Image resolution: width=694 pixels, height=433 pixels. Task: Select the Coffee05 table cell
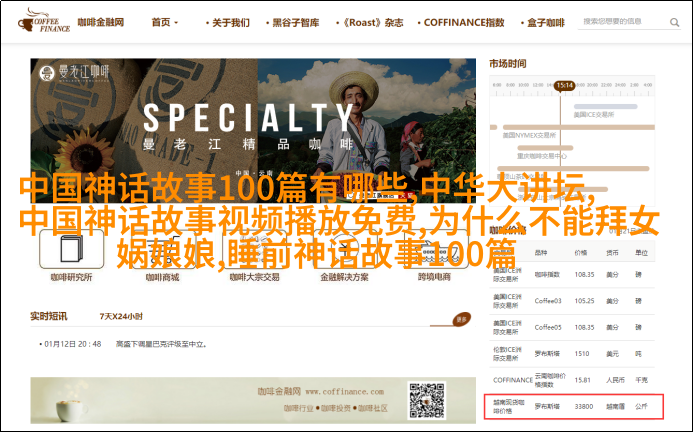(548, 328)
